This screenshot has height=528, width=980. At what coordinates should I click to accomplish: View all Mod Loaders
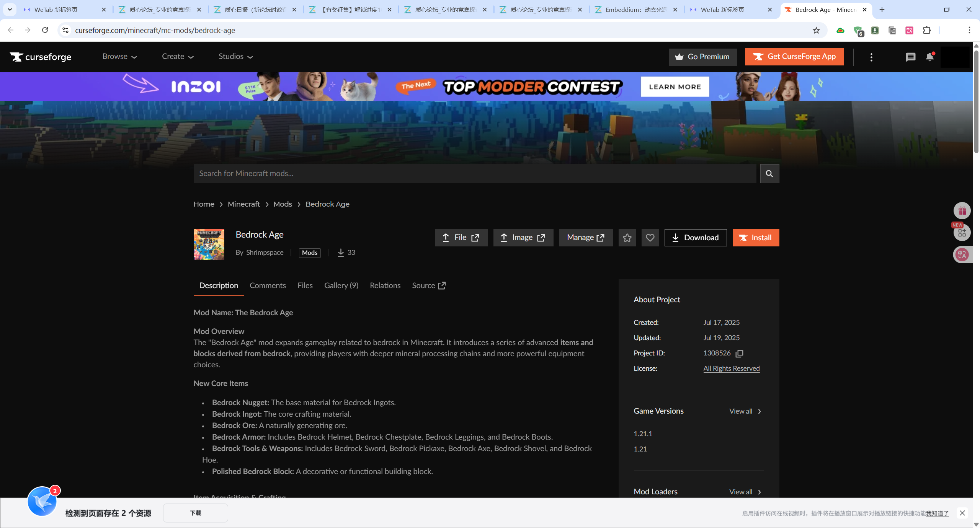click(745, 492)
